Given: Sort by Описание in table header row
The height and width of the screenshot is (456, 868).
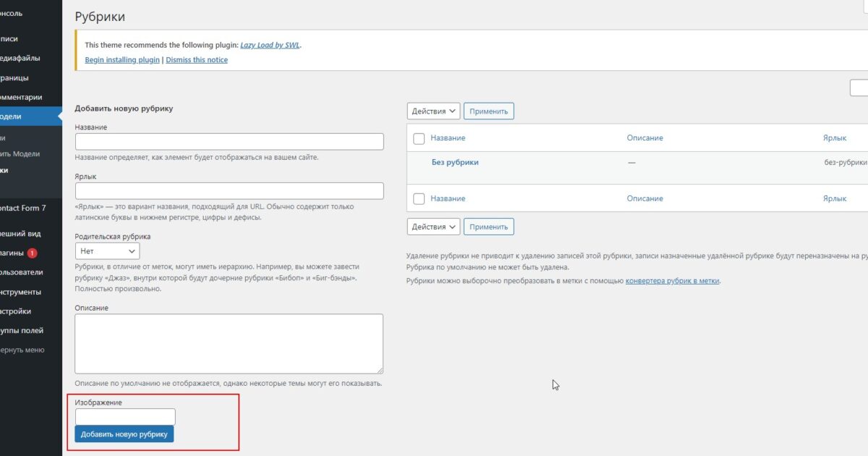Looking at the screenshot, I should [645, 138].
